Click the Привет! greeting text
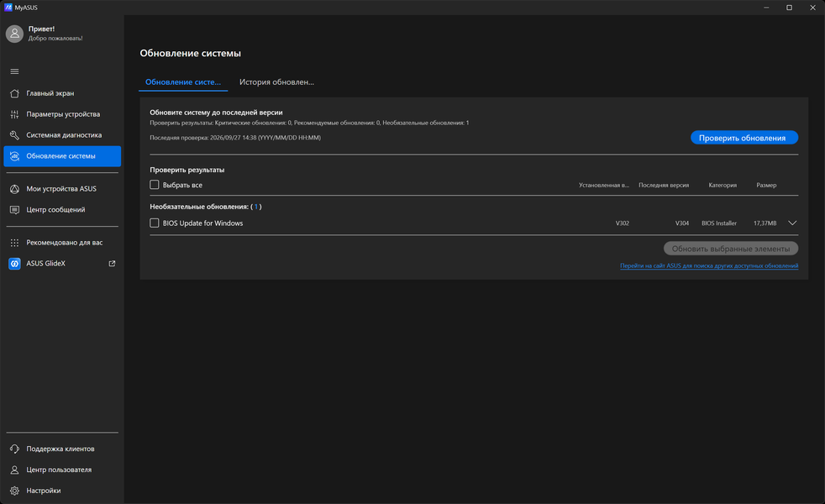This screenshot has height=504, width=825. pyautogui.click(x=41, y=29)
